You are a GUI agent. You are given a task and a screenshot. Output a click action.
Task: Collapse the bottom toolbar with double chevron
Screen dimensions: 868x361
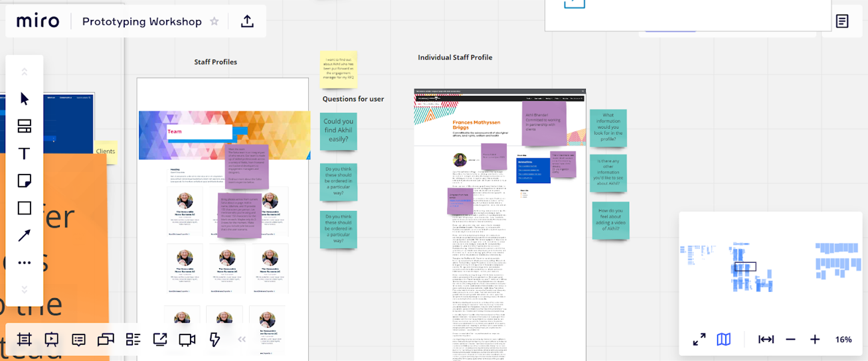pyautogui.click(x=242, y=340)
